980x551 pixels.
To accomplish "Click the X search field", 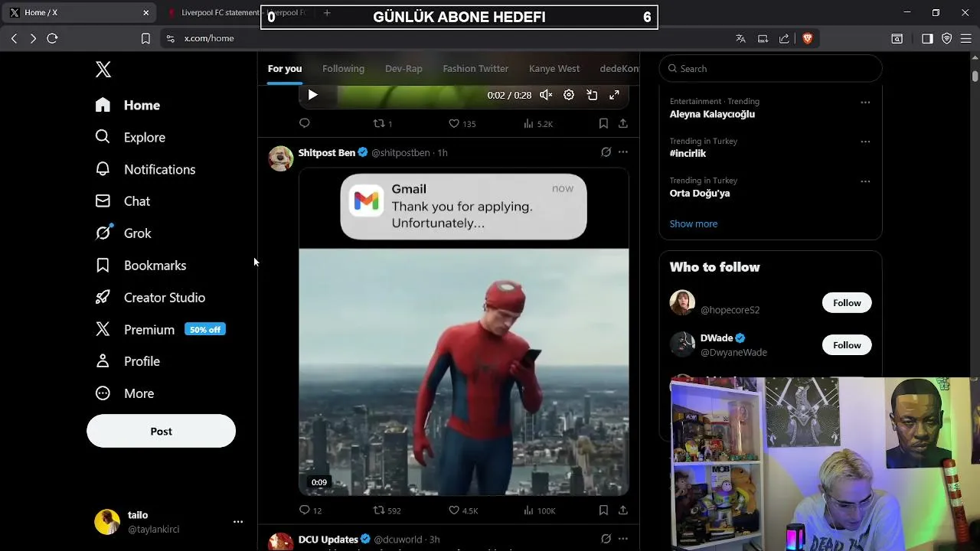I will coord(770,69).
